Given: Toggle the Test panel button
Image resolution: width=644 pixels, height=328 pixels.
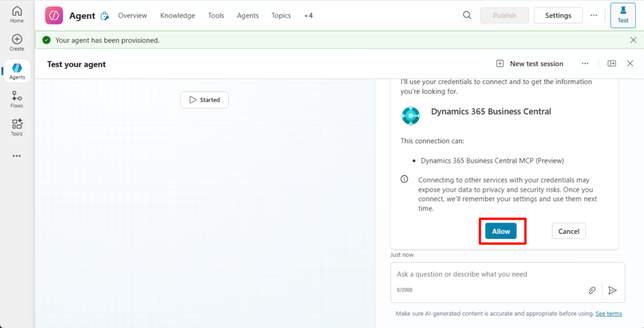Looking at the screenshot, I should (x=623, y=15).
